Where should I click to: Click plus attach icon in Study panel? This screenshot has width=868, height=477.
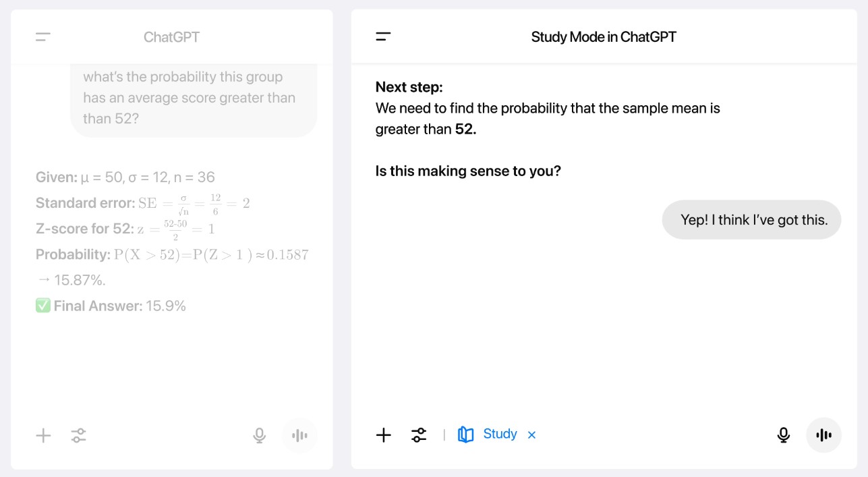[383, 435]
